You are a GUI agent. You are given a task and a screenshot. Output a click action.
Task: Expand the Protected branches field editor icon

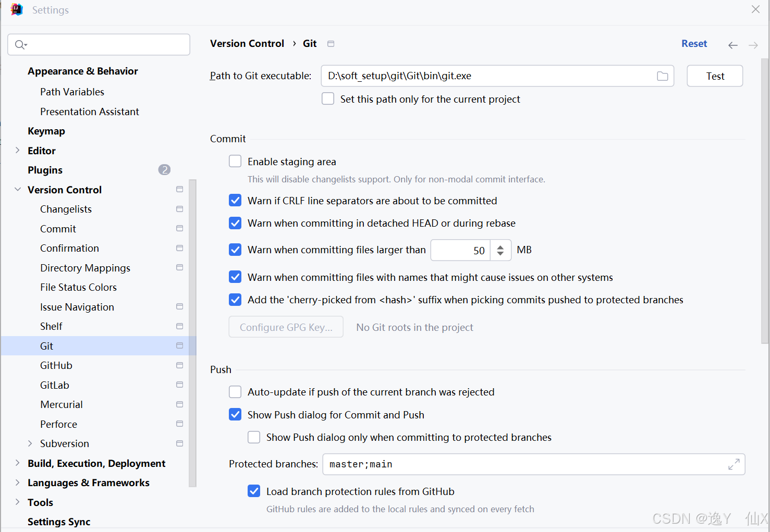click(x=734, y=464)
